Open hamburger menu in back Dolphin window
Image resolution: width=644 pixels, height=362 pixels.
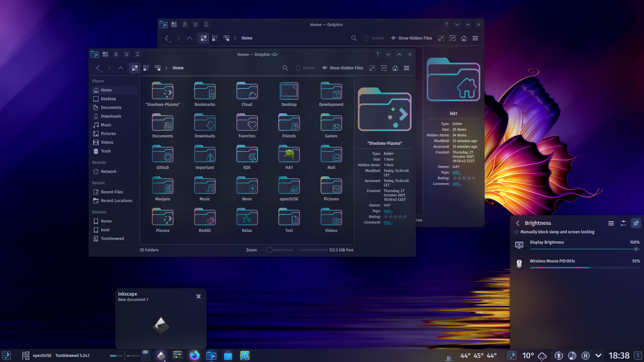[475, 38]
